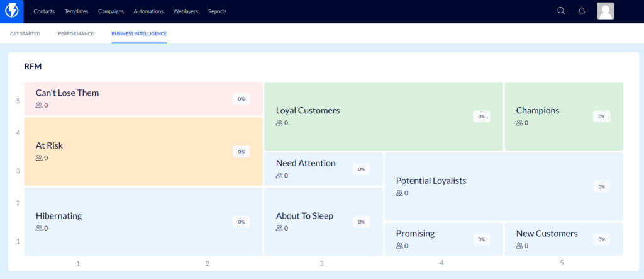Viewport: 644px width, 279px height.
Task: Switch to the Get Started tab
Action: tap(25, 34)
